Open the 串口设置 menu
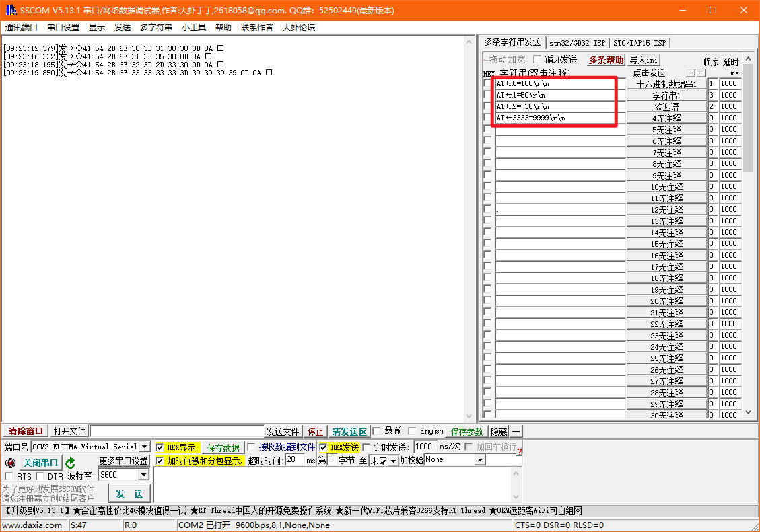 (63, 28)
